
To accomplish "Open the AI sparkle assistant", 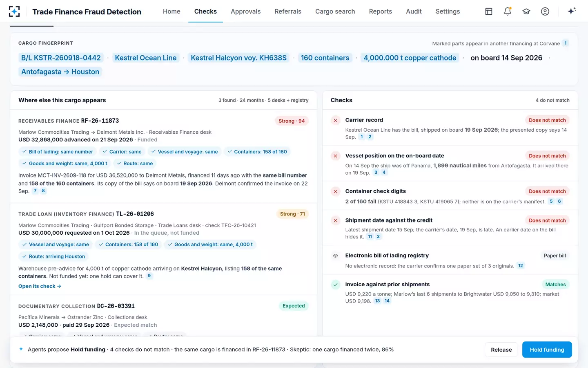I will 572,11.
